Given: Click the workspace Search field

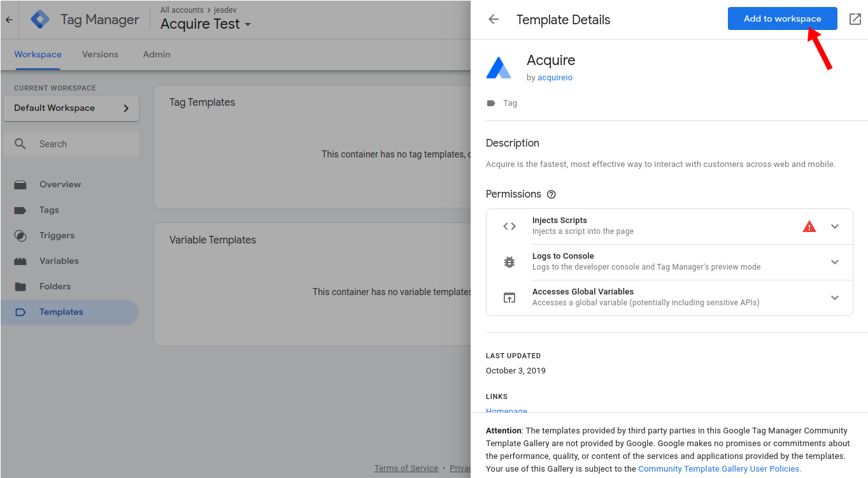Looking at the screenshot, I should [71, 144].
